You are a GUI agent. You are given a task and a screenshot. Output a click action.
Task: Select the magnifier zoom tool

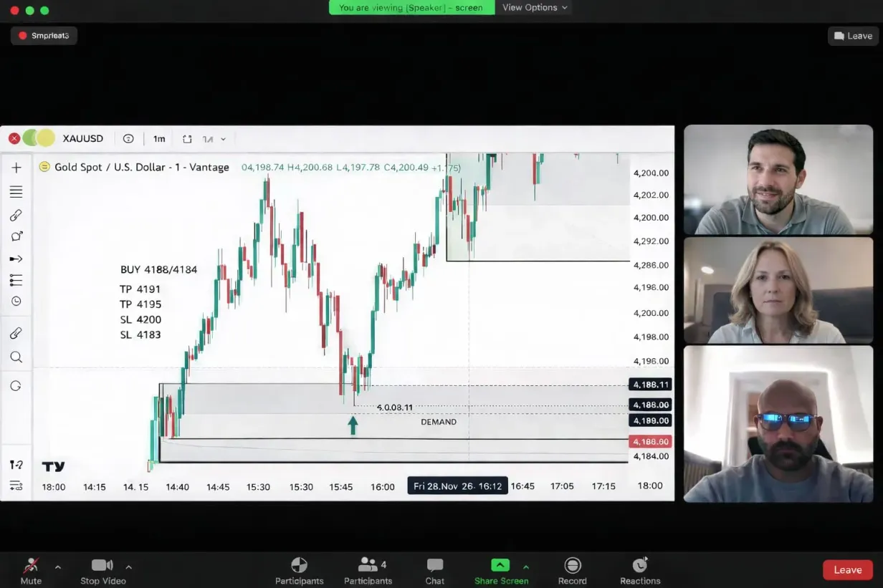tap(16, 357)
